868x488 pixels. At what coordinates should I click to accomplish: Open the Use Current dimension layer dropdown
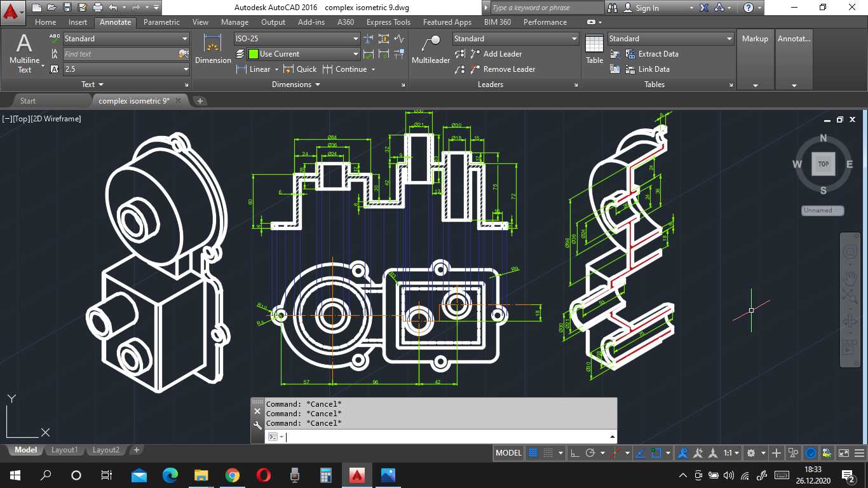(303, 54)
